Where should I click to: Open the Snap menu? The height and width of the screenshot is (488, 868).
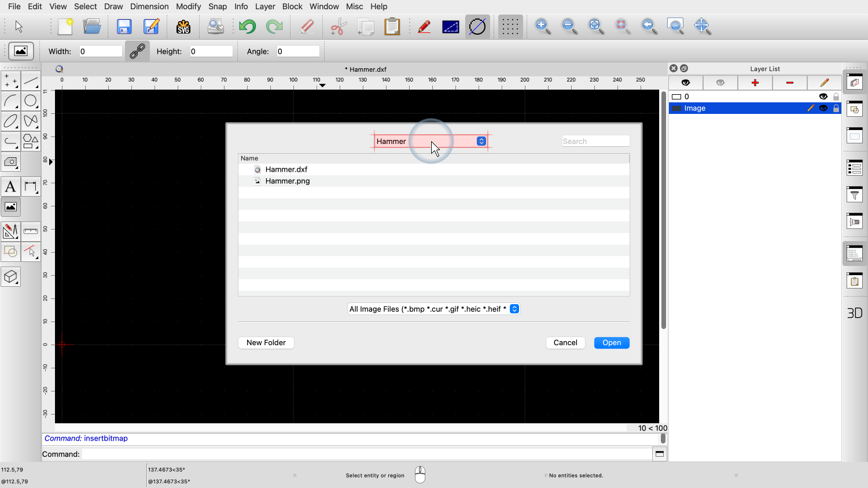click(218, 6)
